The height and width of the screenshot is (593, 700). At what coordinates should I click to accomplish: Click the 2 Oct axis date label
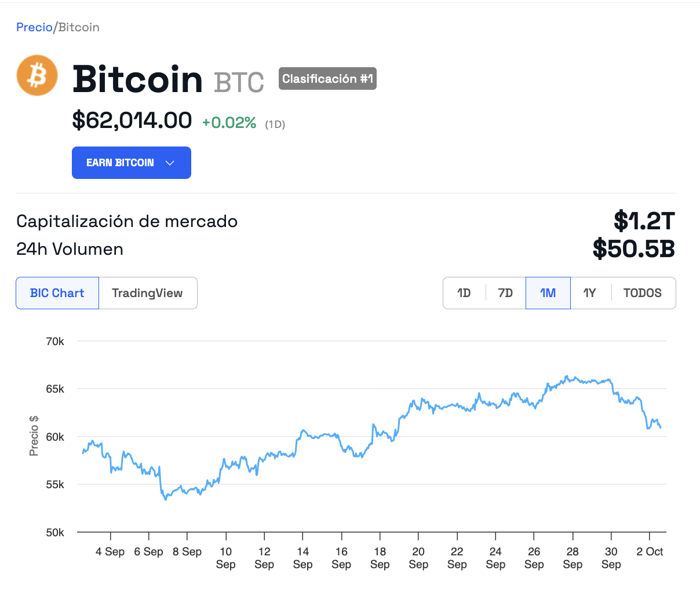coord(650,552)
